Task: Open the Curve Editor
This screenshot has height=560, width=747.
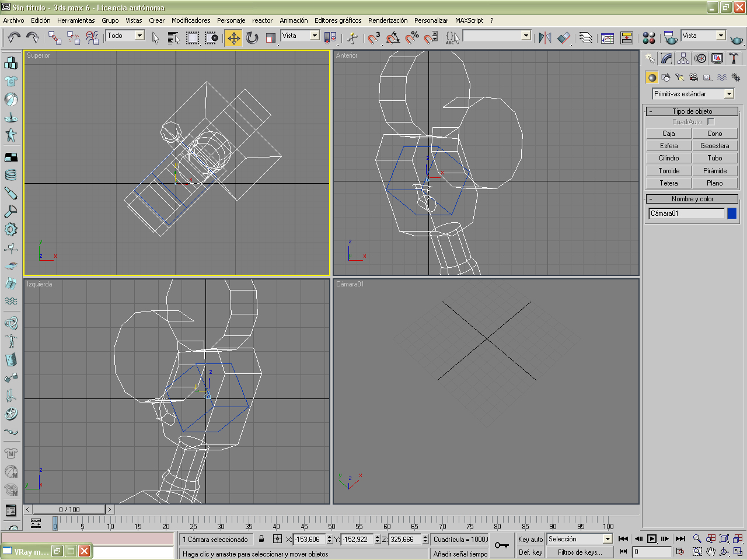Action: [x=608, y=38]
